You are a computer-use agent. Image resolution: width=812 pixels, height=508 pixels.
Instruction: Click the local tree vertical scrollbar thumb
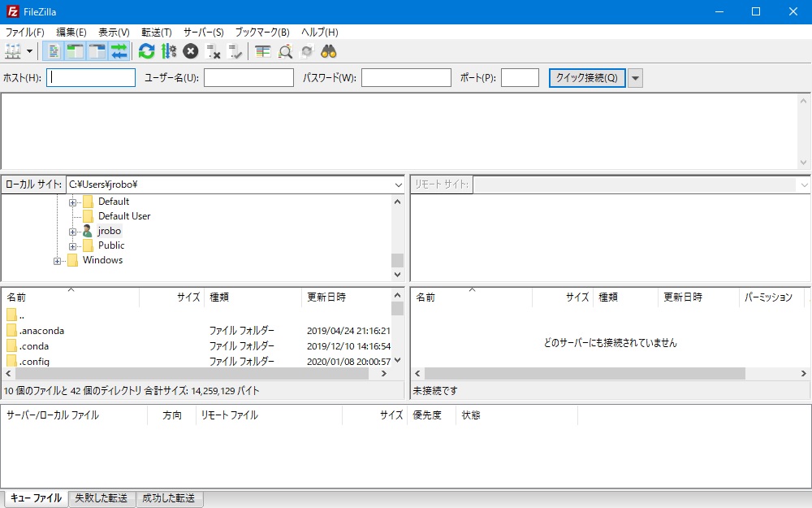397,260
